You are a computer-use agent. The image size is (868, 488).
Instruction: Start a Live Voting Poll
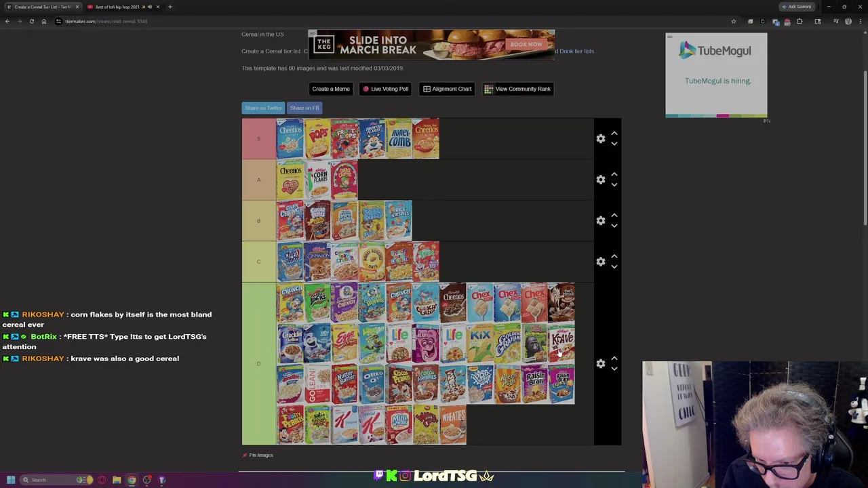[386, 89]
